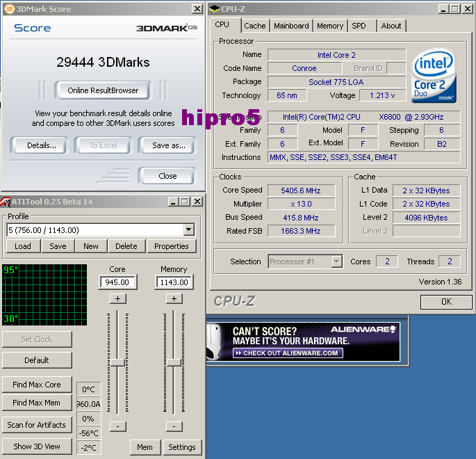The height and width of the screenshot is (459, 476).
Task: Decrease Core clock with minus button
Action: coord(118,426)
